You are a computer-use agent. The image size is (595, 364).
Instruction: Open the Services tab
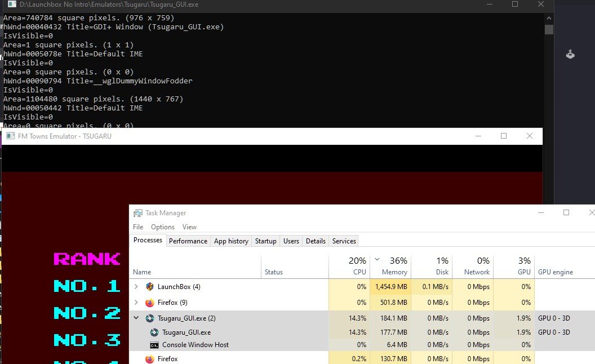pyautogui.click(x=344, y=241)
